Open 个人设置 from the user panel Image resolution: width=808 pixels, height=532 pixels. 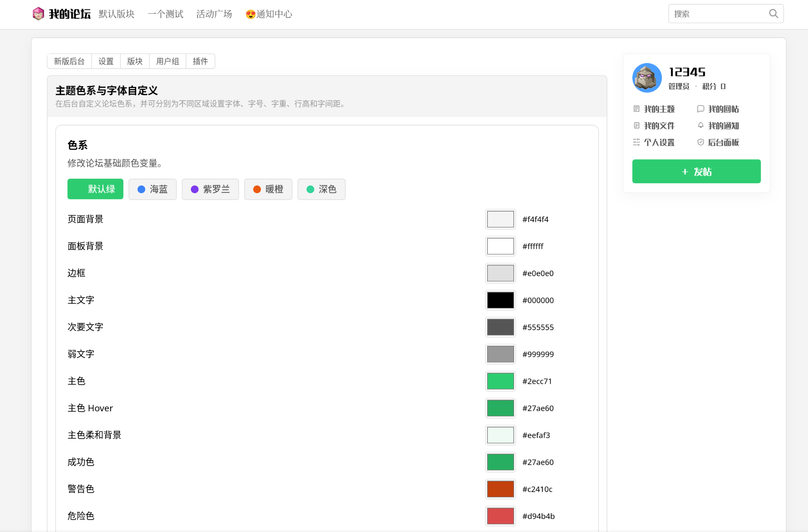654,143
